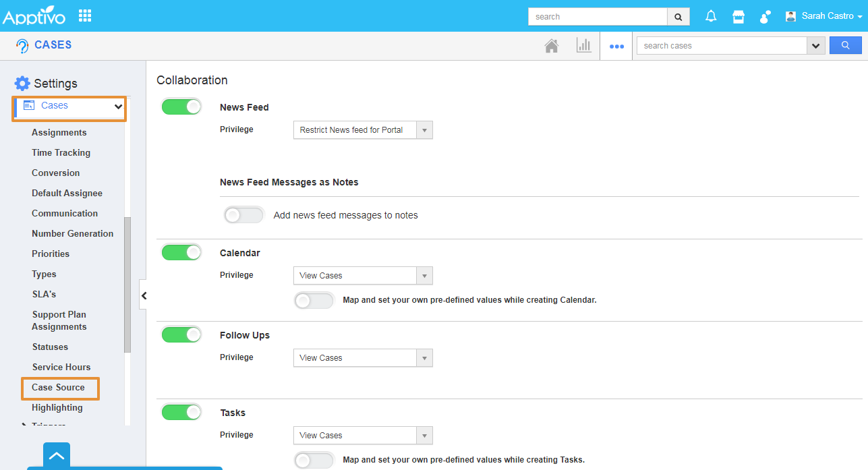Click the top search magnifier button
The image size is (868, 470).
coord(678,17)
